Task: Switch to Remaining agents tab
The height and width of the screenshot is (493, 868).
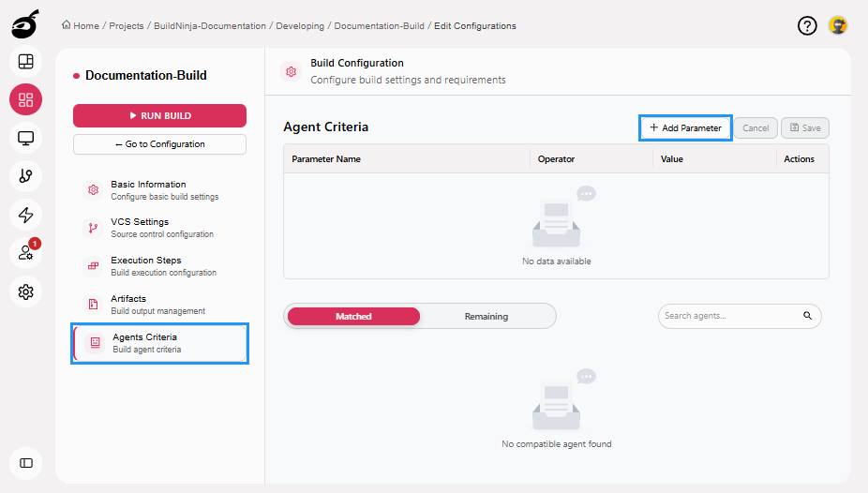Action: pos(486,317)
